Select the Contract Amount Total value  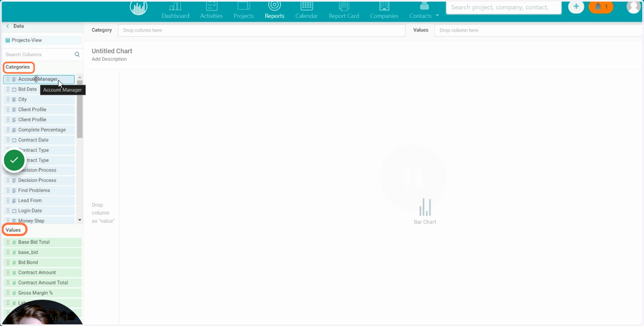(x=42, y=283)
